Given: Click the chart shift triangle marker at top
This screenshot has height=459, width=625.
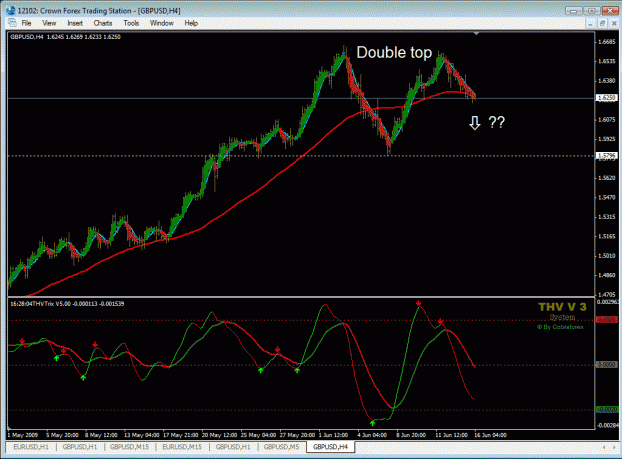Looking at the screenshot, I should [x=476, y=34].
